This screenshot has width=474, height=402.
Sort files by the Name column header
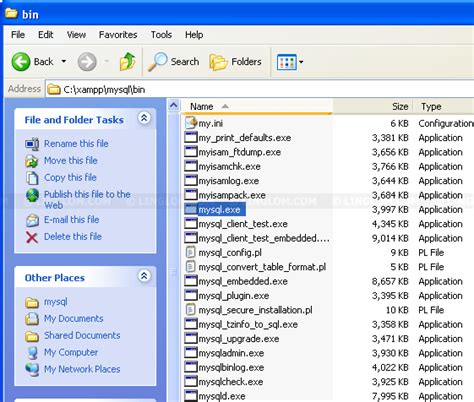click(x=257, y=106)
